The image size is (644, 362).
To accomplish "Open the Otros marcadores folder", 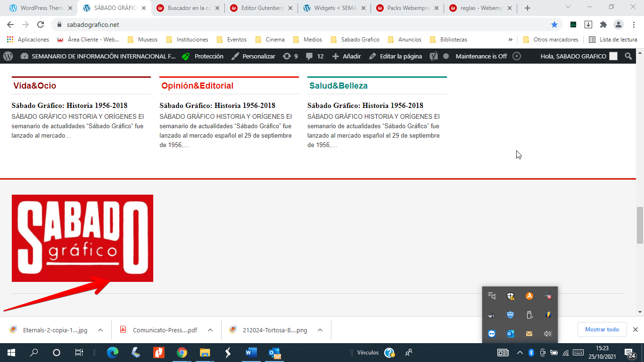I will click(551, 40).
